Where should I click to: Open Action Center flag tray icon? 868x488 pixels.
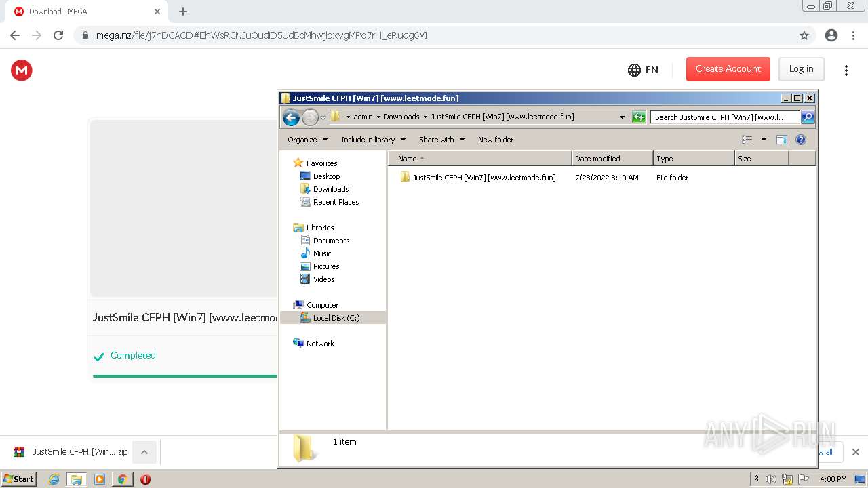[804, 479]
